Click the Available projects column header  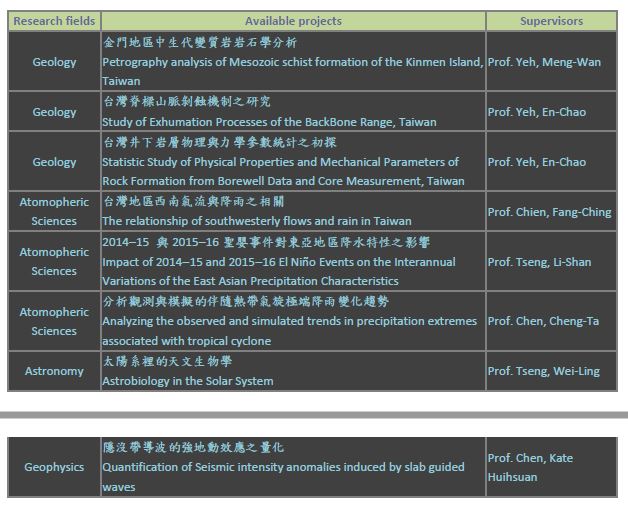293,21
